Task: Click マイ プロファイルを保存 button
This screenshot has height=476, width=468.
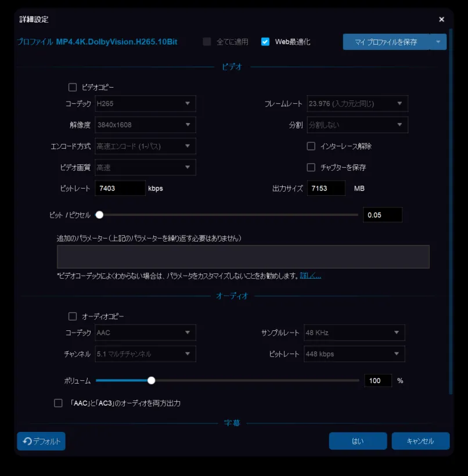Action: 386,42
